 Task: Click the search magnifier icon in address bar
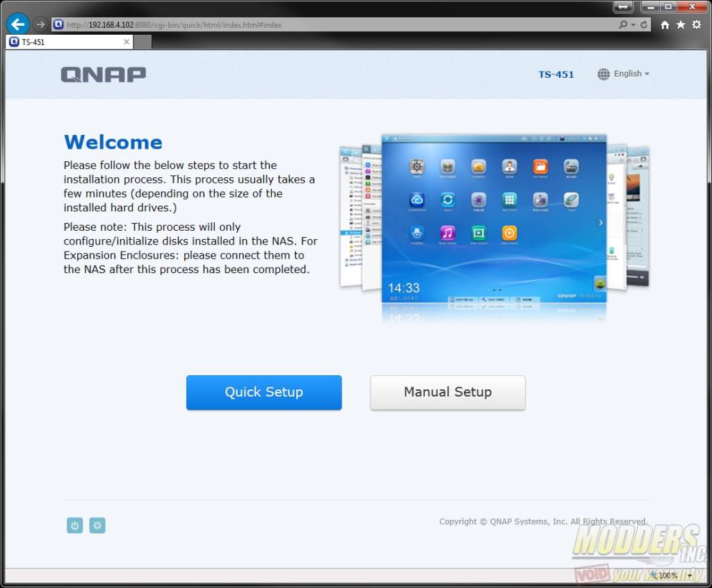[x=623, y=24]
